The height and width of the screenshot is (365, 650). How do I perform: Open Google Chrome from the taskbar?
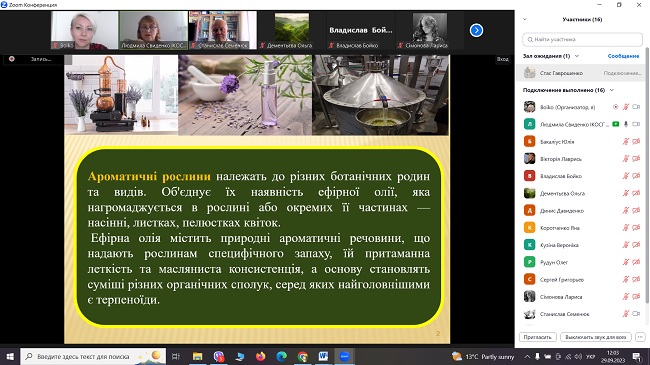point(303,356)
